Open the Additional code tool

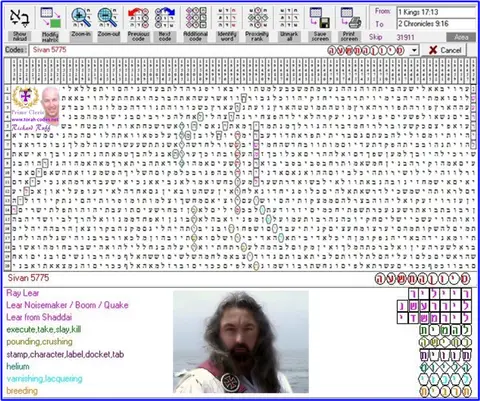coord(196,18)
